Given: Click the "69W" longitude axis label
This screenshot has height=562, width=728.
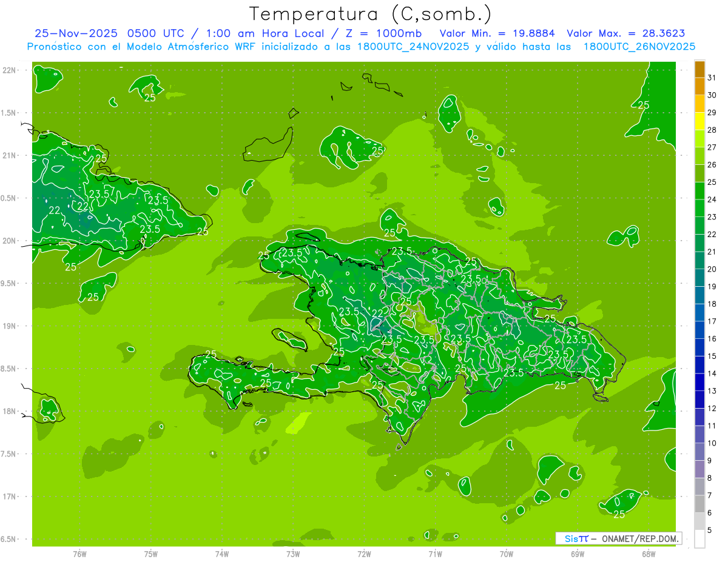Looking at the screenshot, I should [578, 554].
